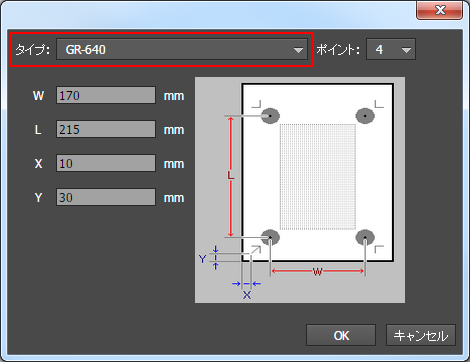Screen dimensions: 470x362
Task: Confirm with the OK button
Action: [341, 335]
